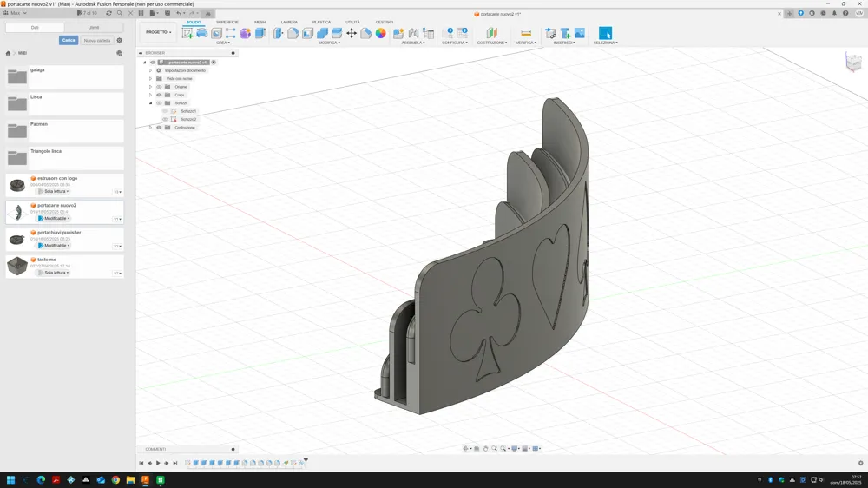Open the estrusore con logo thumbnail

point(17,185)
